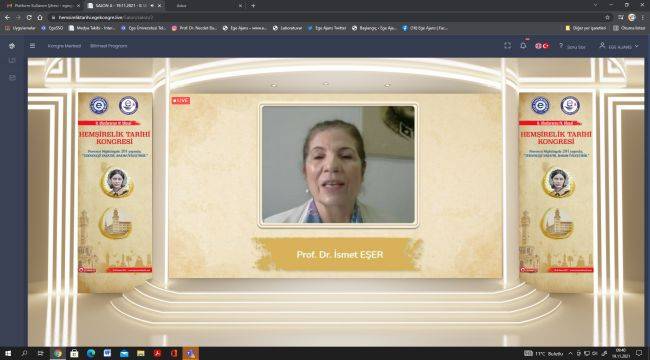Open Mail app from taskbar
Screen dimensions: 650x360
[124, 353]
